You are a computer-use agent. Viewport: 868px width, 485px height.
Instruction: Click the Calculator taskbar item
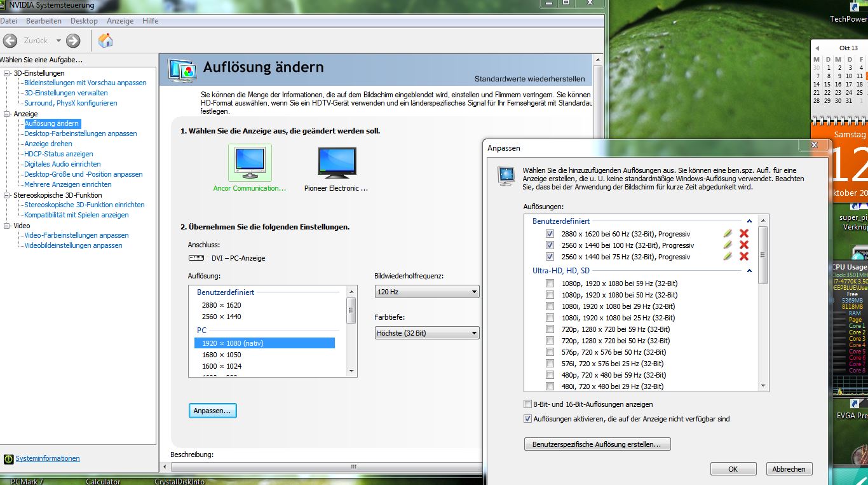(103, 482)
